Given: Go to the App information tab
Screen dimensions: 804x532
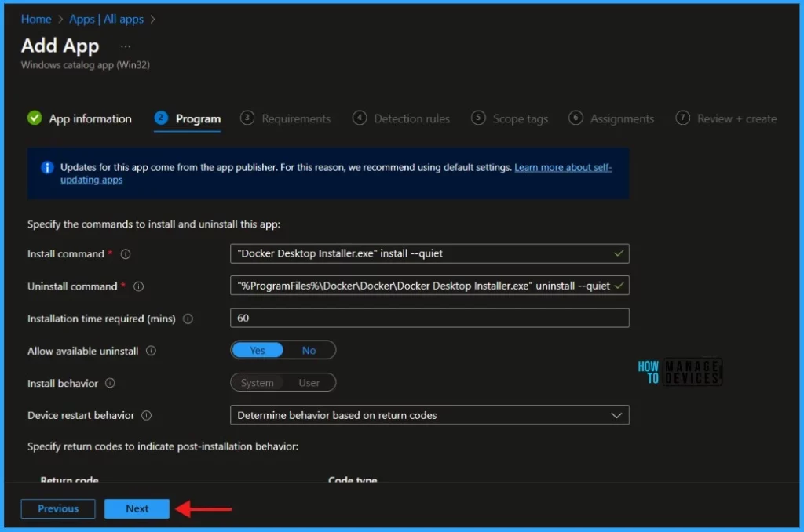Looking at the screenshot, I should point(79,119).
